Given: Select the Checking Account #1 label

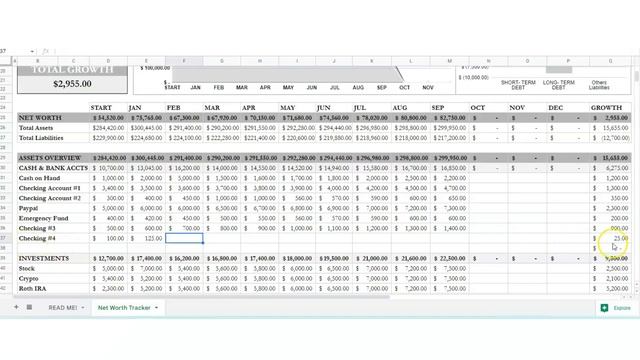Looking at the screenshot, I should (x=49, y=188).
